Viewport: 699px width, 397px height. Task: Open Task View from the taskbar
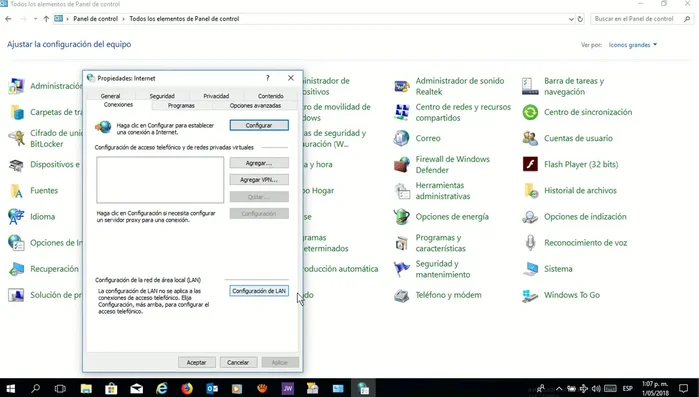click(x=60, y=389)
